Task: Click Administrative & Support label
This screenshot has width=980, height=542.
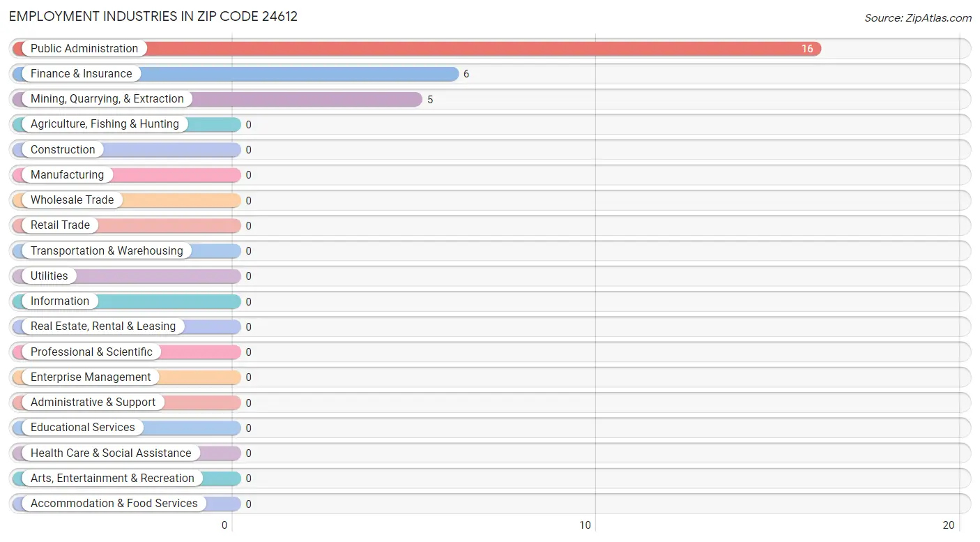Action: click(x=93, y=402)
